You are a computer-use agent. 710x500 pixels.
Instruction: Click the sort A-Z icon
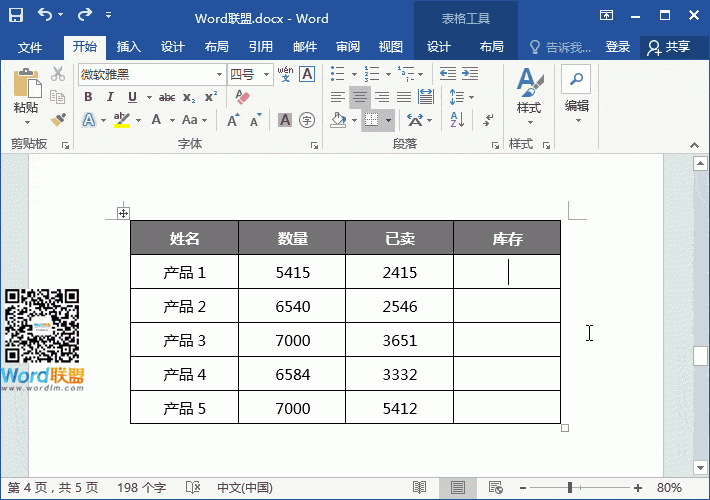coord(457,120)
